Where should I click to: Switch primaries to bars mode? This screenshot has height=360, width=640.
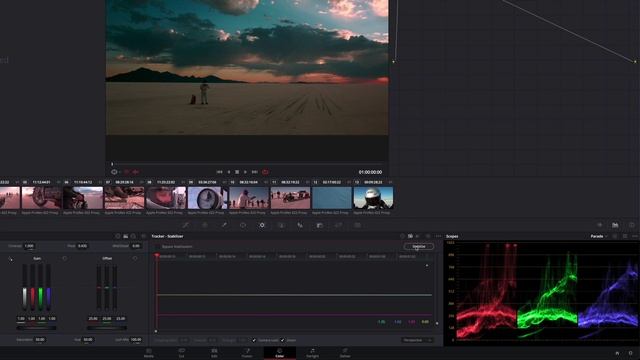(x=125, y=236)
